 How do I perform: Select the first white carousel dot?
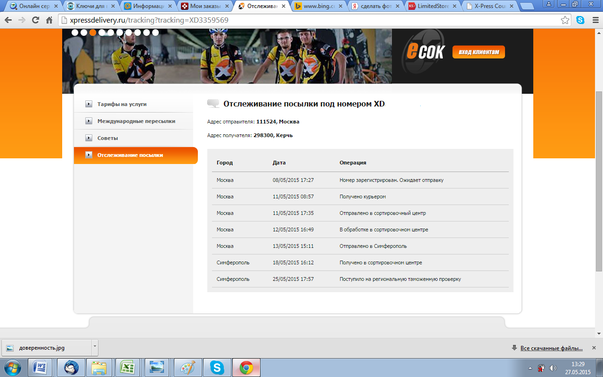pyautogui.click(x=75, y=33)
